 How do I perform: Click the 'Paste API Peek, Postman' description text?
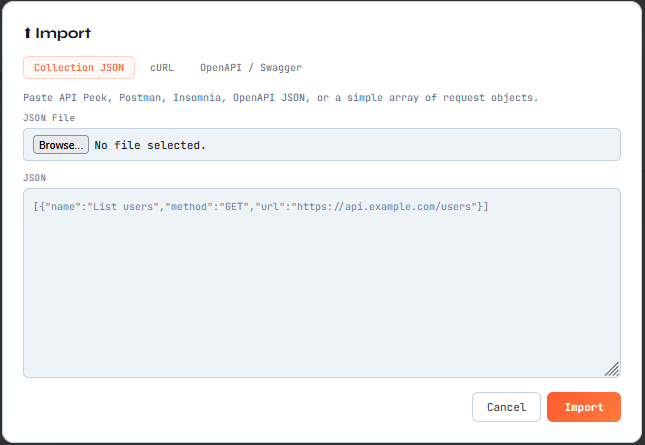click(x=281, y=98)
